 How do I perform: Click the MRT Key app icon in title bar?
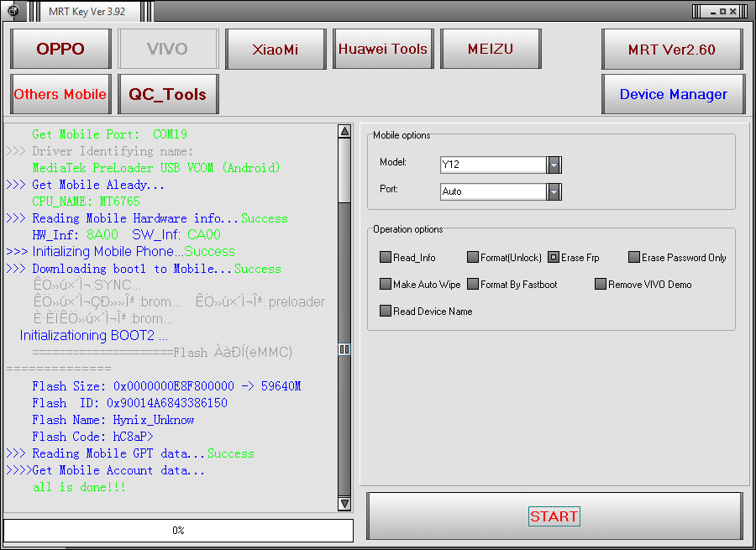coord(13,11)
